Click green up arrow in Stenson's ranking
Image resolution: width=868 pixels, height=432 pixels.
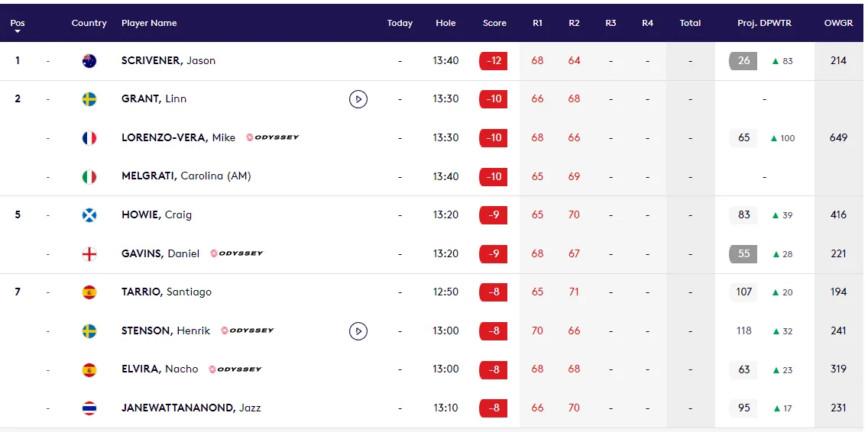776,330
